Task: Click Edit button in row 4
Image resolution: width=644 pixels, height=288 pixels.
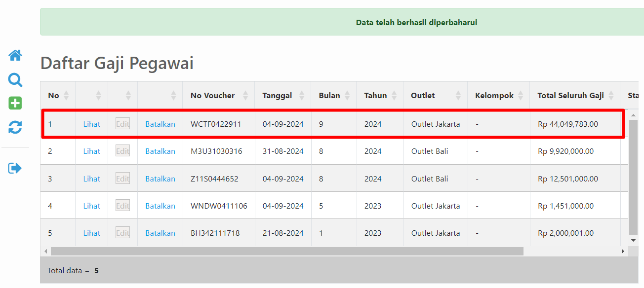Action: [122, 206]
